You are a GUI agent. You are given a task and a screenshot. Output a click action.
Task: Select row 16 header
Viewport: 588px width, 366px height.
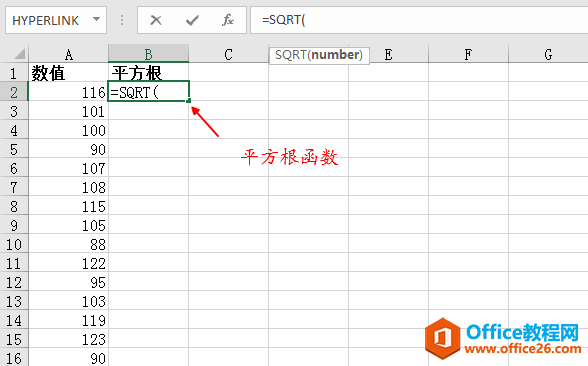[x=14, y=357]
